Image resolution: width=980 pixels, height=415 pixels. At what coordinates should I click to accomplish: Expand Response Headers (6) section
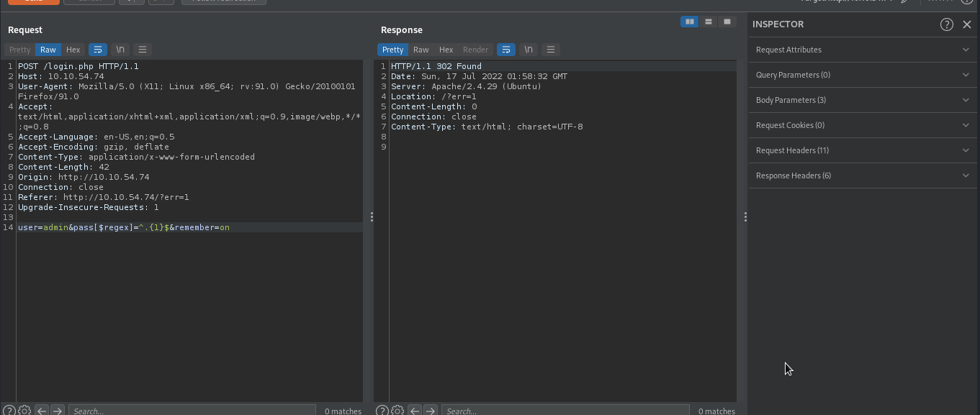click(x=863, y=175)
